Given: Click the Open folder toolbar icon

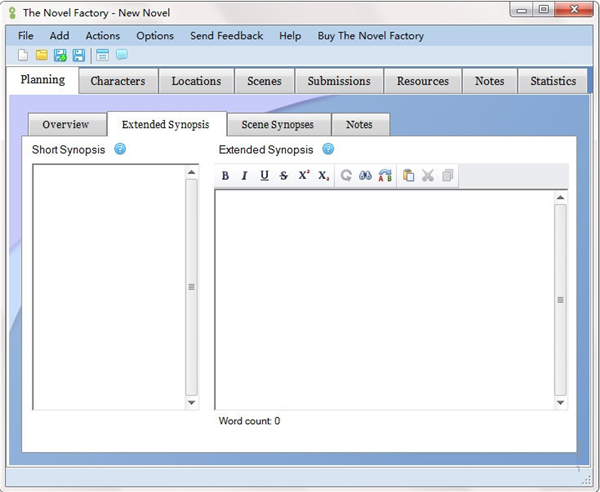Looking at the screenshot, I should 41,55.
